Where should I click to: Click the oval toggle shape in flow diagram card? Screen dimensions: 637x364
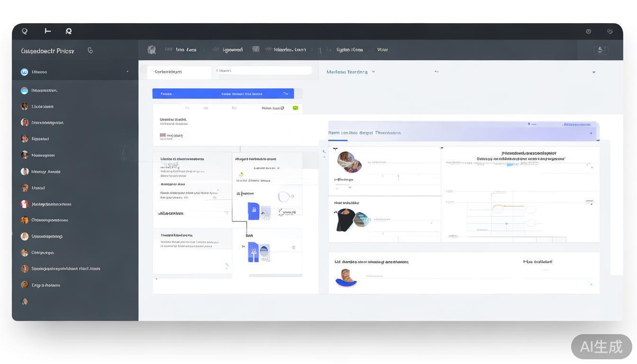pos(285,196)
